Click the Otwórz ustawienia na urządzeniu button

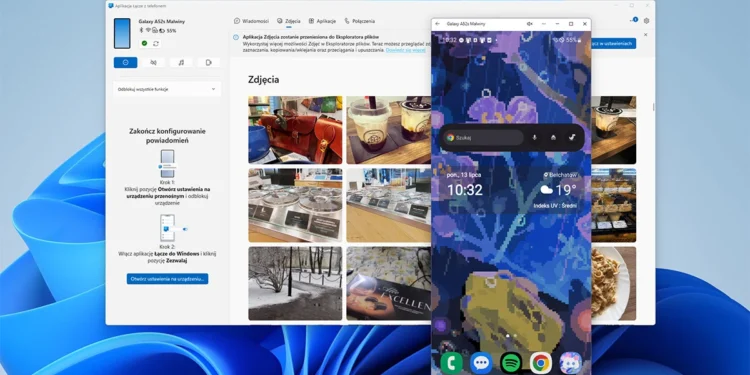167,279
